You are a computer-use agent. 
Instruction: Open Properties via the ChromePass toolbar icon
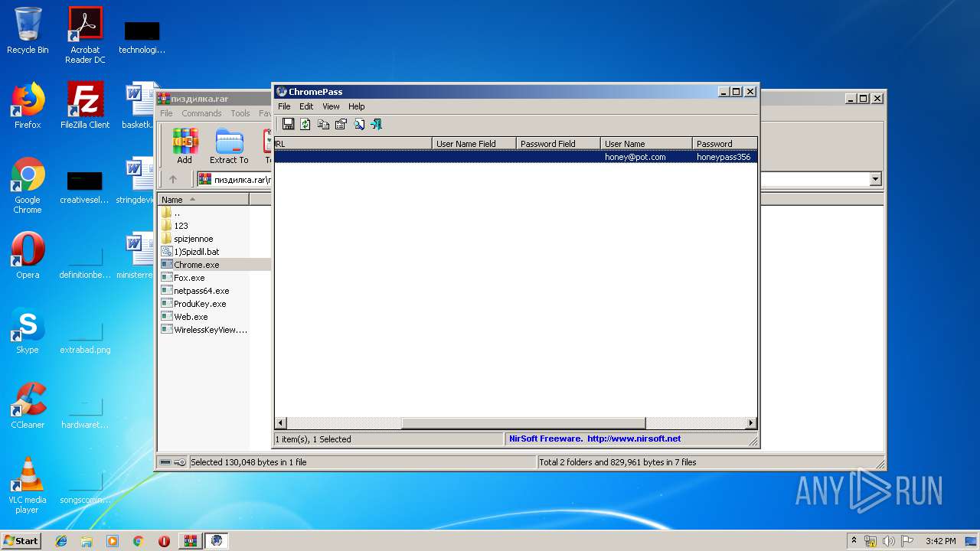point(341,124)
